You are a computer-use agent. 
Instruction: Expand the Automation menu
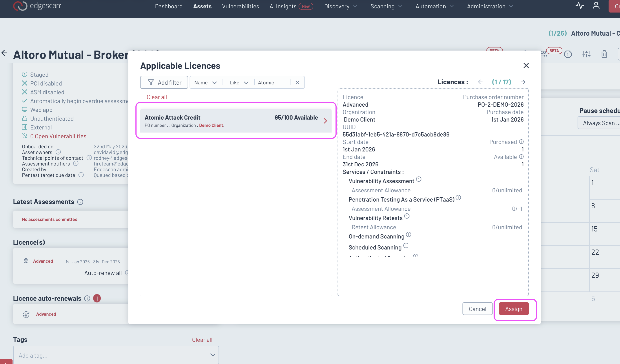click(434, 6)
